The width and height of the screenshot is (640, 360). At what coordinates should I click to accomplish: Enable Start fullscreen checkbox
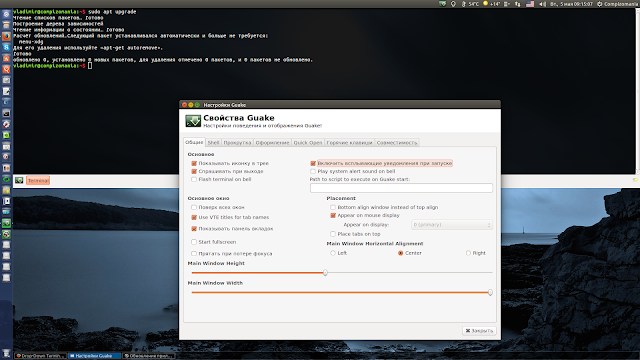[x=194, y=242]
